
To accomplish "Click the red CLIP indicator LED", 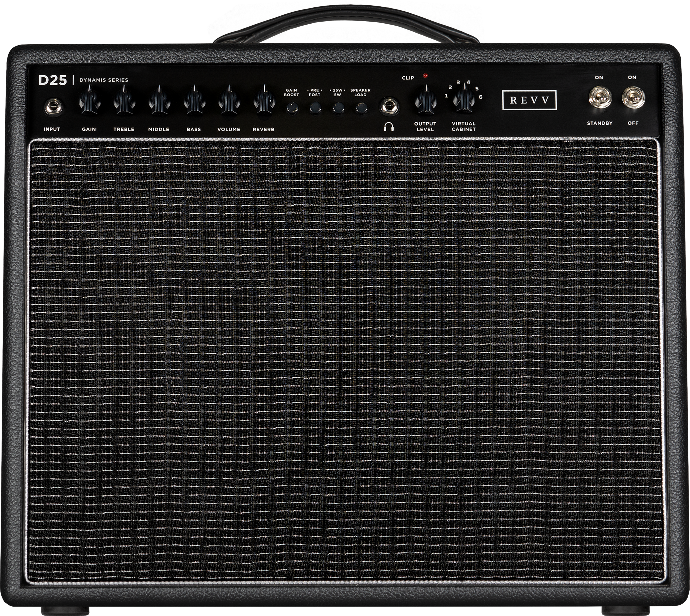I will point(426,76).
